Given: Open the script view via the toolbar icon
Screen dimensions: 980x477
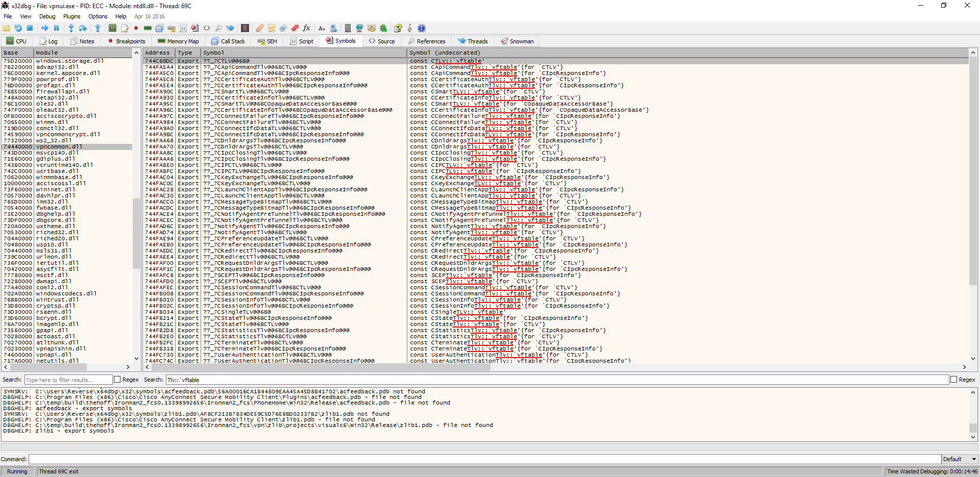Looking at the screenshot, I should 183,28.
